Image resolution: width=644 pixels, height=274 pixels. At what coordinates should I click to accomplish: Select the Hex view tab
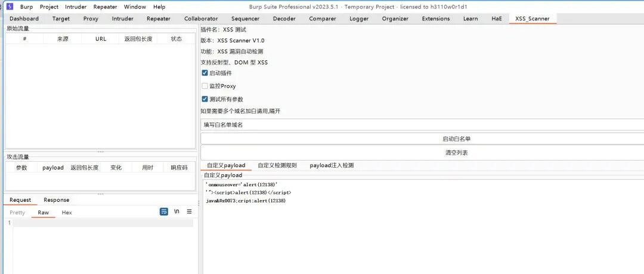[x=67, y=213]
